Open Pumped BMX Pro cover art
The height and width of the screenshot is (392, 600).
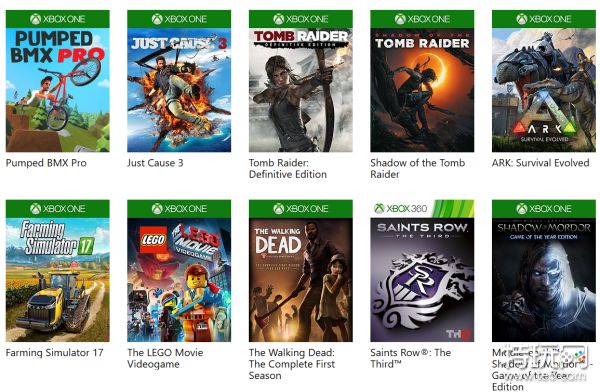[57, 90]
